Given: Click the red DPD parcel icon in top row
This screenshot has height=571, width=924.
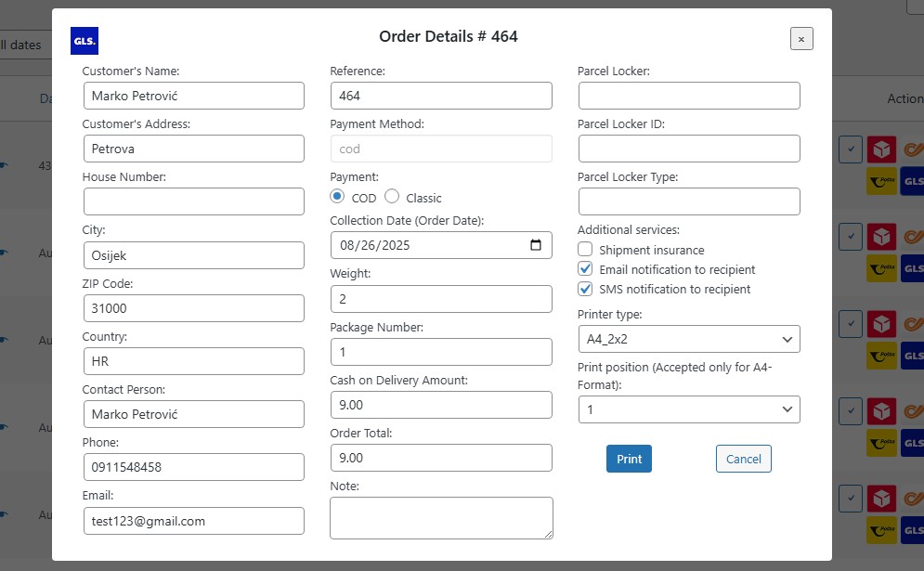Looking at the screenshot, I should click(881, 149).
